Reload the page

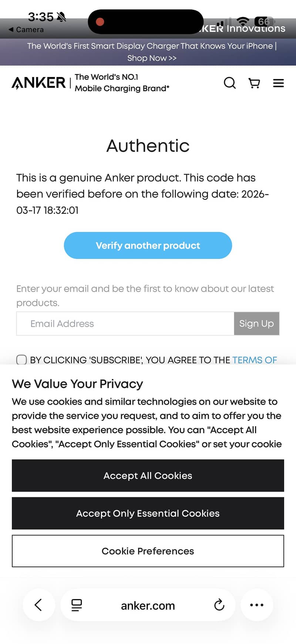[219, 605]
